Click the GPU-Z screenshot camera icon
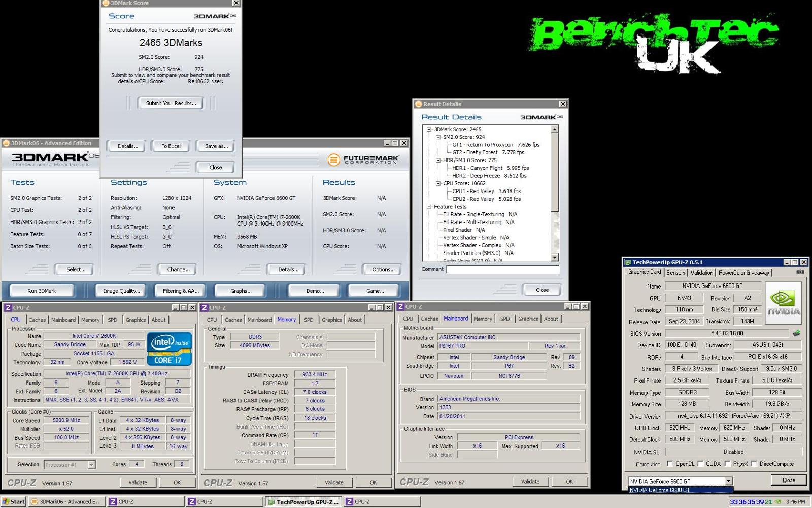812x508 pixels. 800,272
